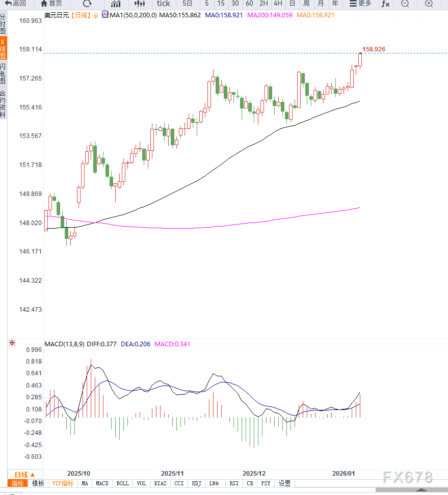Select the candlestick chart type icon

coord(139,4)
